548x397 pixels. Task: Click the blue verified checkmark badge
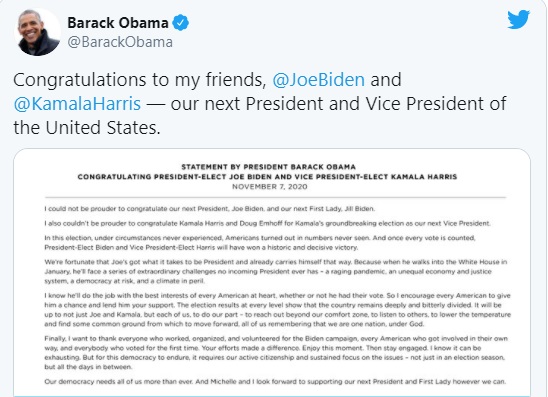(181, 23)
